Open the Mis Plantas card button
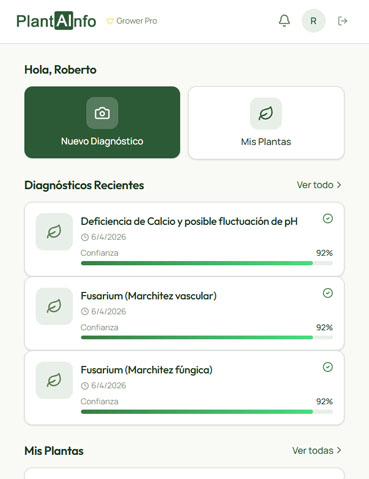Screen dimensions: 369x479 266,123
